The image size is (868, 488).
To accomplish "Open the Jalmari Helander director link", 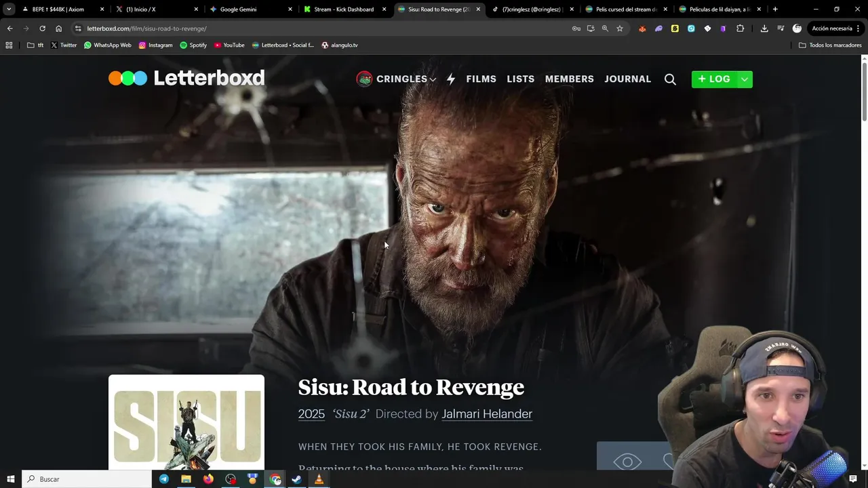I will (487, 414).
